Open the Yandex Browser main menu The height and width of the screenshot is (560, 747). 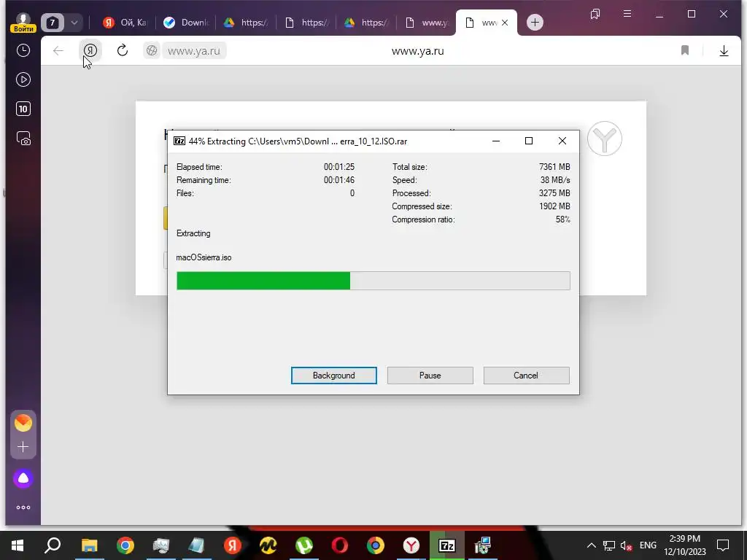coord(627,14)
